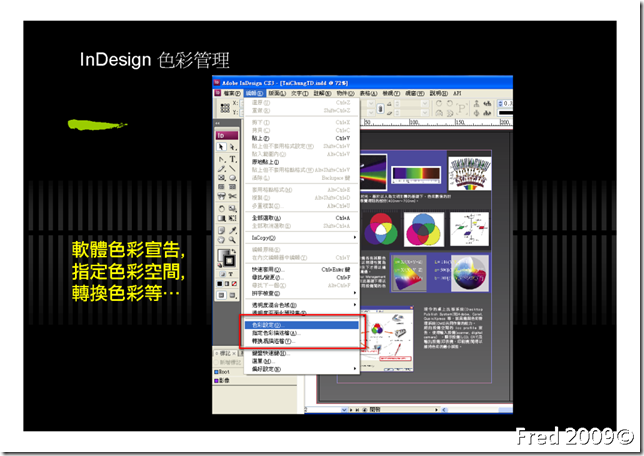The width and height of the screenshot is (644, 456).
Task: Select the Pen tool
Action: click(221, 159)
